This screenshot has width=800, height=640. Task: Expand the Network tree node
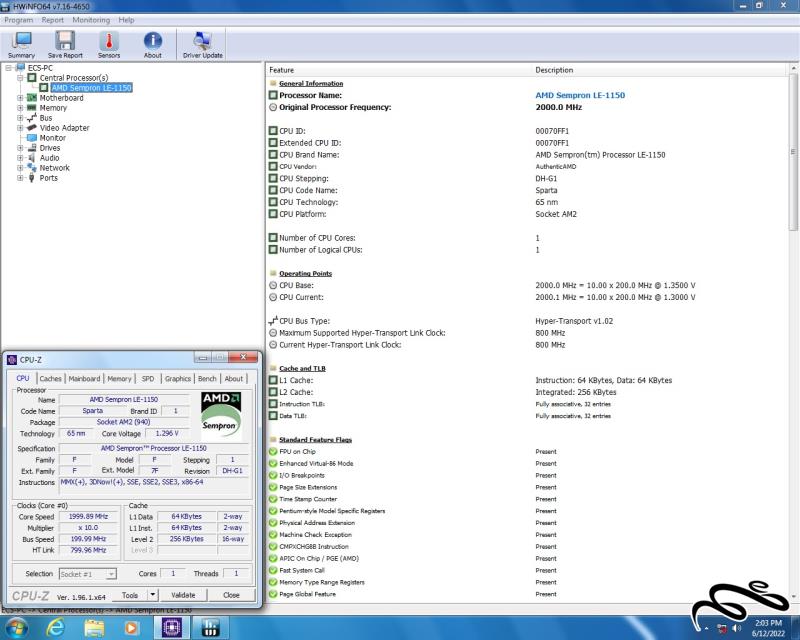click(x=20, y=167)
